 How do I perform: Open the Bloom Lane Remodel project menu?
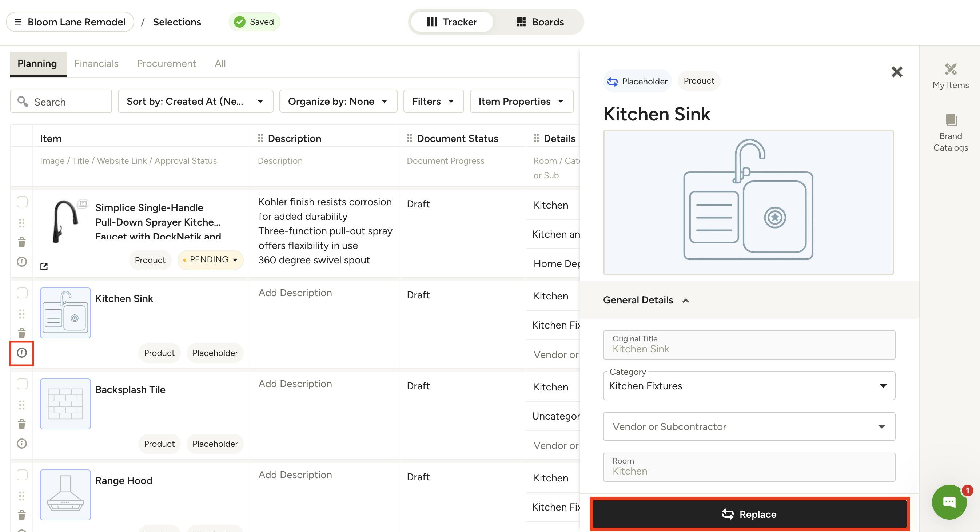[x=70, y=22]
